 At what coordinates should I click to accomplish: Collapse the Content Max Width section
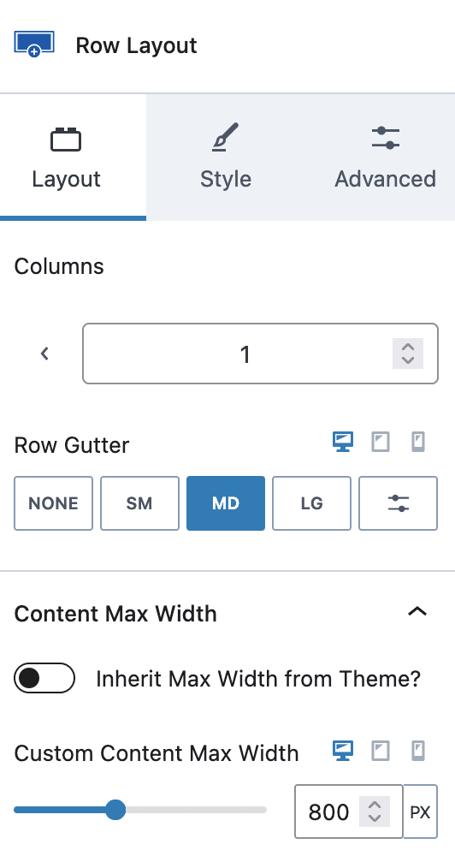pos(417,611)
